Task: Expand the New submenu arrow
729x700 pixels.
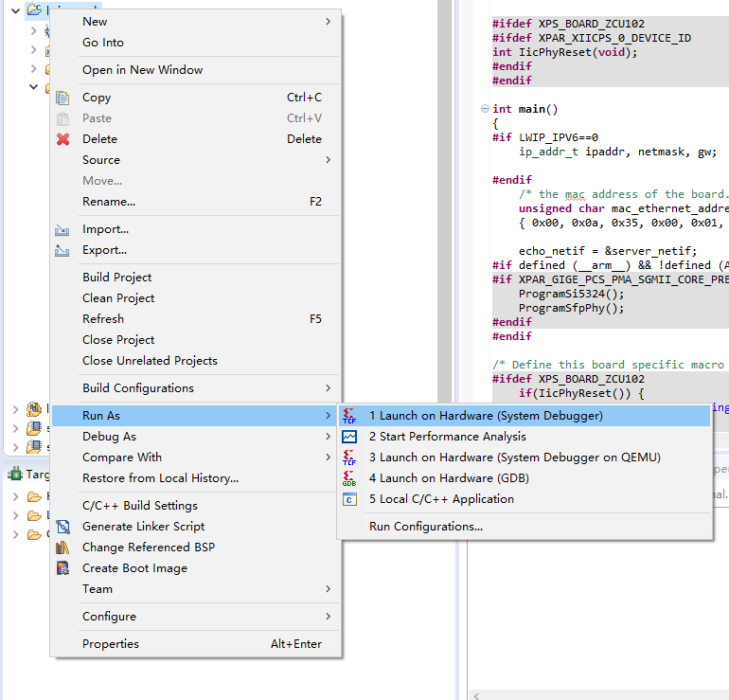Action: (328, 22)
